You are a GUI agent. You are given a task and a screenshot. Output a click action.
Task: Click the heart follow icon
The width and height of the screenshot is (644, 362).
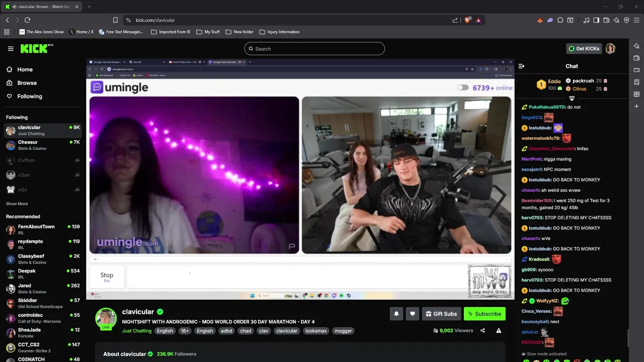pyautogui.click(x=412, y=314)
